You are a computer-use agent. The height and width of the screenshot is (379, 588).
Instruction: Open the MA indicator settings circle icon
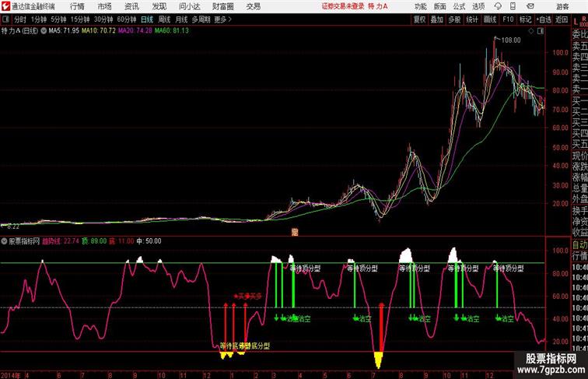(44, 31)
